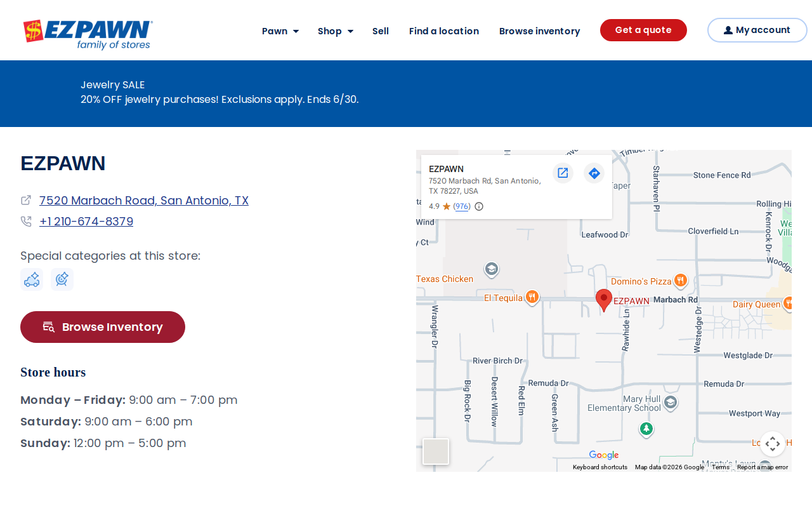Select the Domino's Pizza restaurant marker
Image resolution: width=812 pixels, height=508 pixels.
(x=681, y=280)
